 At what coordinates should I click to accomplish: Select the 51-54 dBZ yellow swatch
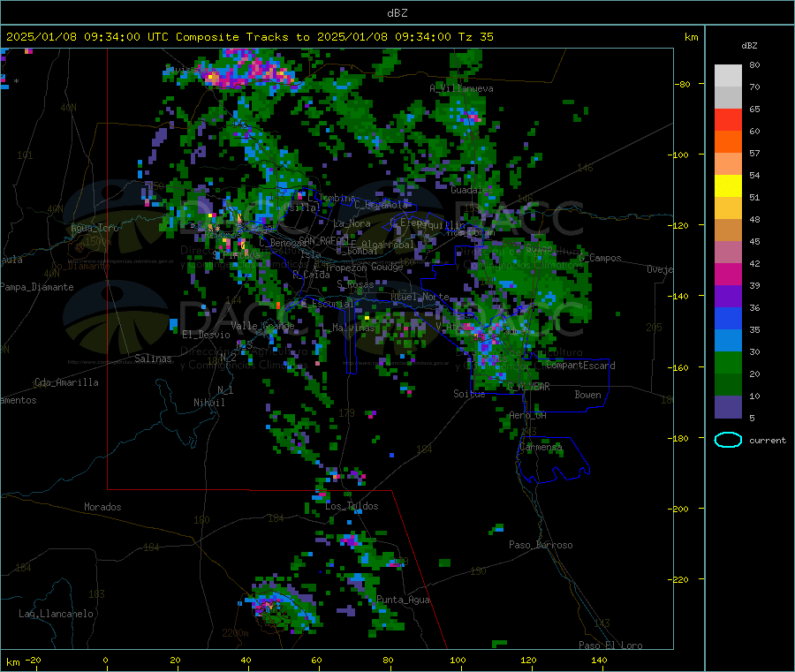[728, 186]
